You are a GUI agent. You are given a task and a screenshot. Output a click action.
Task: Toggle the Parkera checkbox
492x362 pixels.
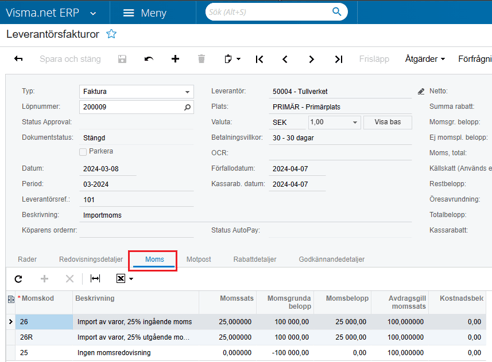coord(83,152)
